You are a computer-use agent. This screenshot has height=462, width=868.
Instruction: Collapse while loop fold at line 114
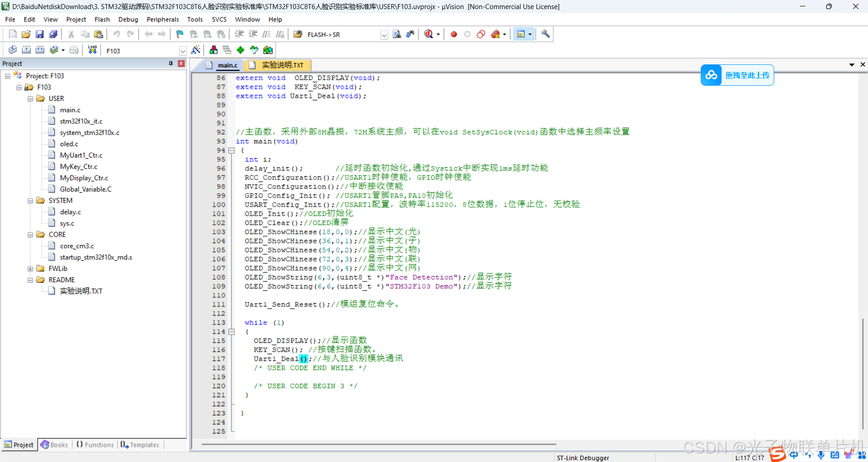click(x=231, y=332)
